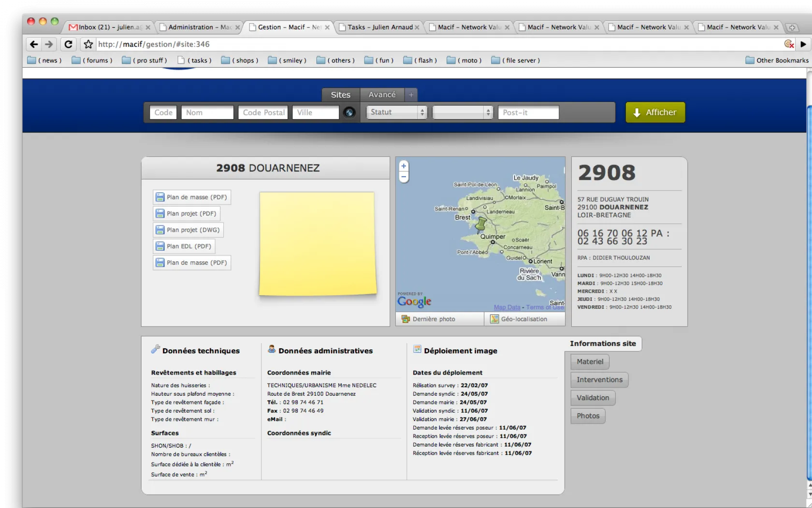Open the Statut dropdown filter

[x=396, y=112]
